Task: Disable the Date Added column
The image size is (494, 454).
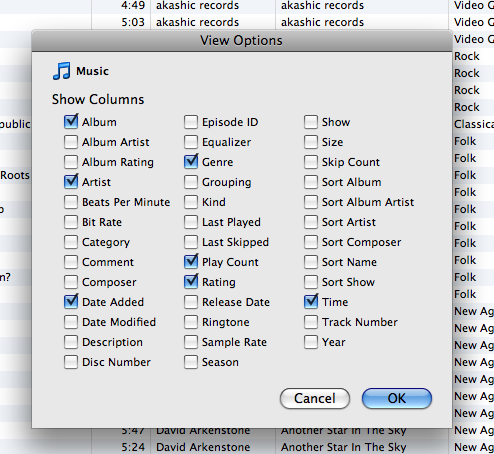Action: (x=71, y=302)
